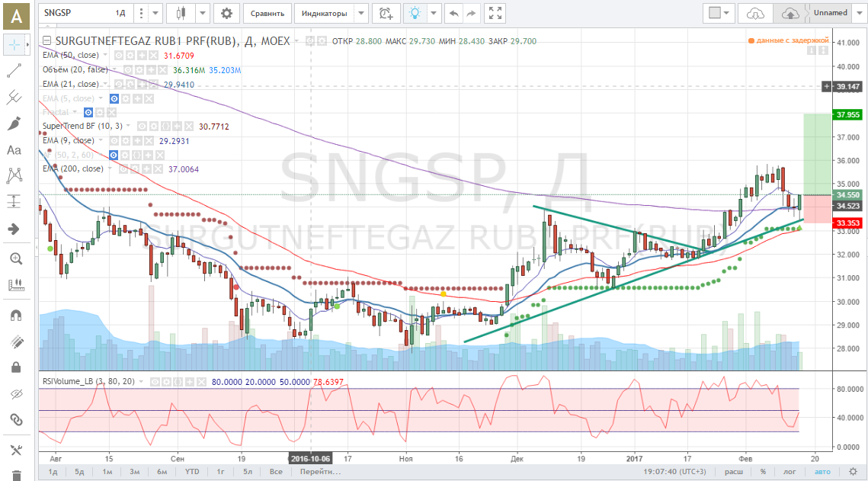
Task: Open the interval dropdown next to 1Д
Action: 155,13
